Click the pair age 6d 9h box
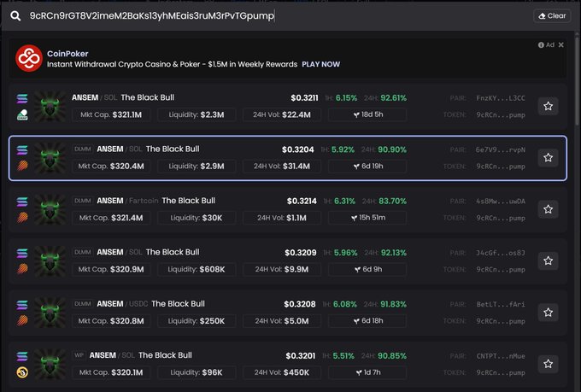This screenshot has height=392, width=581. 367,269
